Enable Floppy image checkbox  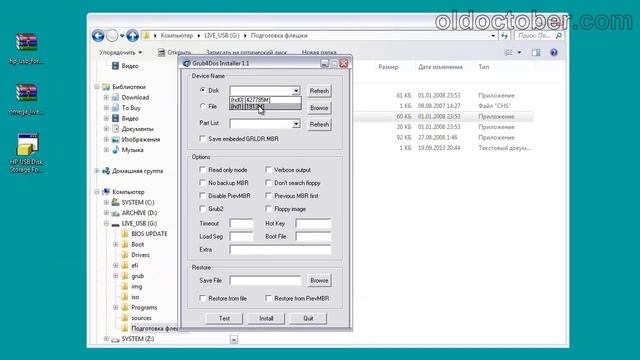(268, 209)
